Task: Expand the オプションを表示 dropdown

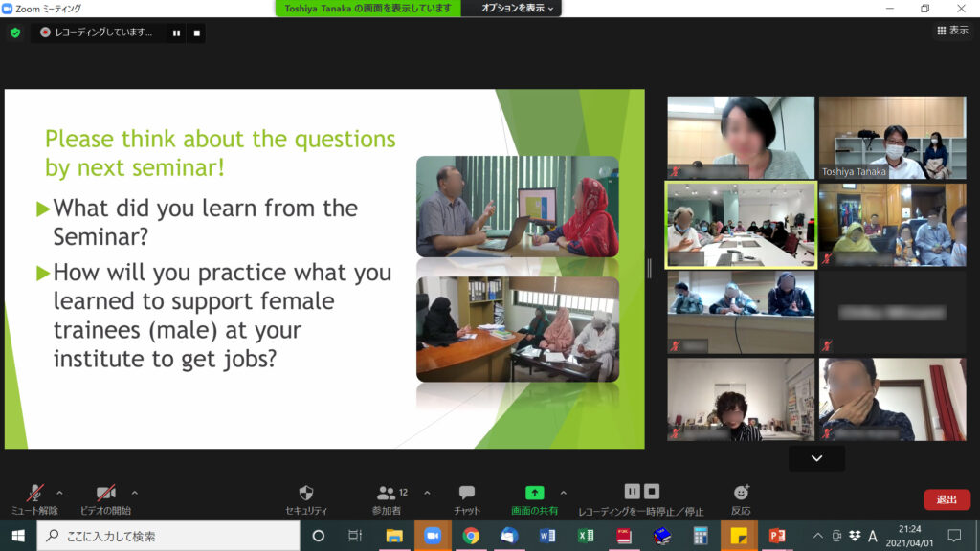Action: (x=518, y=8)
